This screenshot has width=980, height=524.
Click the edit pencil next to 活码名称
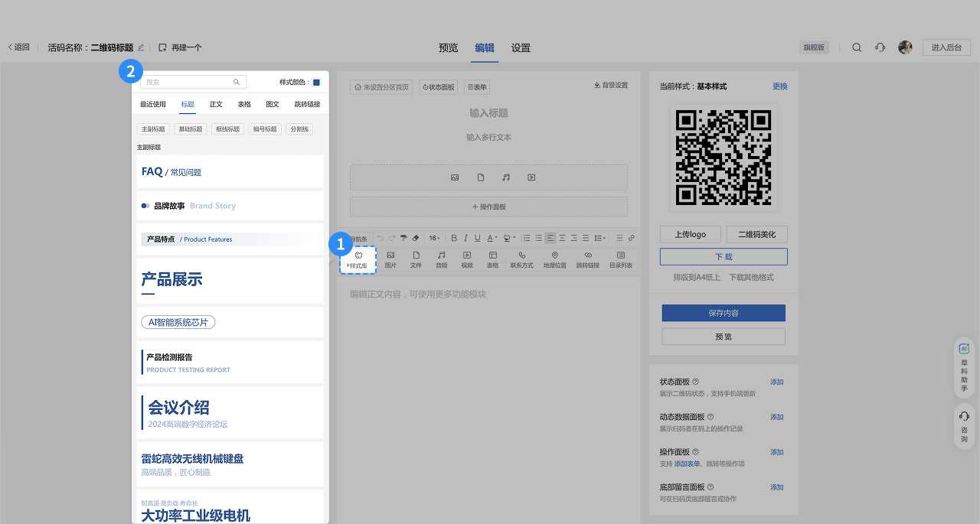click(141, 47)
